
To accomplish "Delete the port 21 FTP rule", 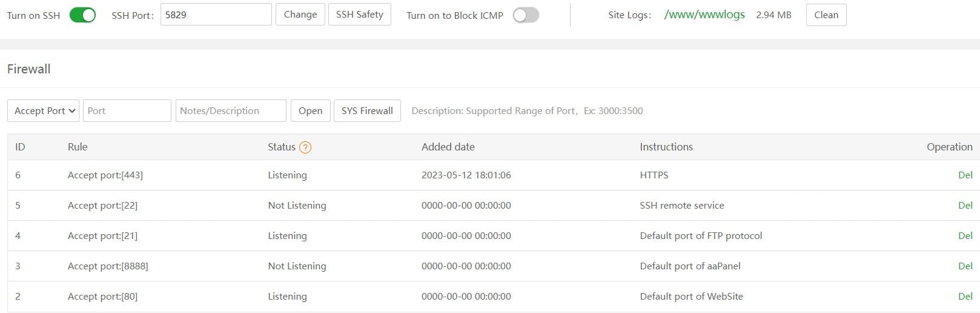I will coord(965,236).
